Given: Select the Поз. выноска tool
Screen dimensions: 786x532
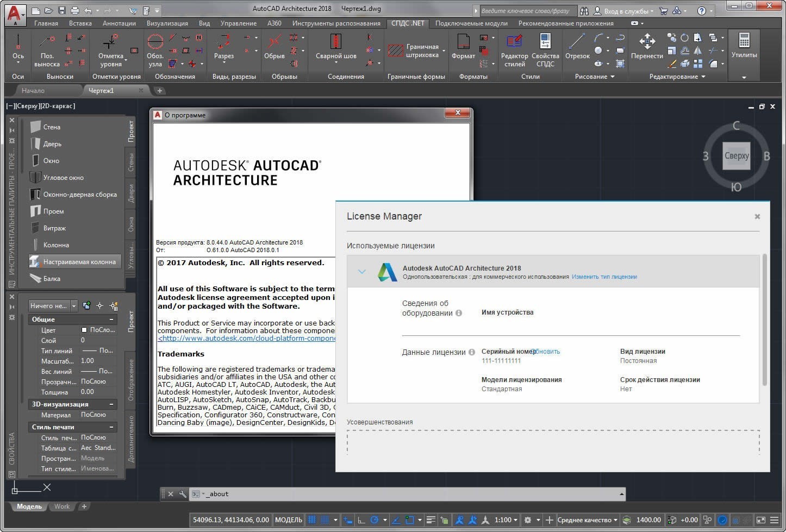Looking at the screenshot, I should (47, 50).
